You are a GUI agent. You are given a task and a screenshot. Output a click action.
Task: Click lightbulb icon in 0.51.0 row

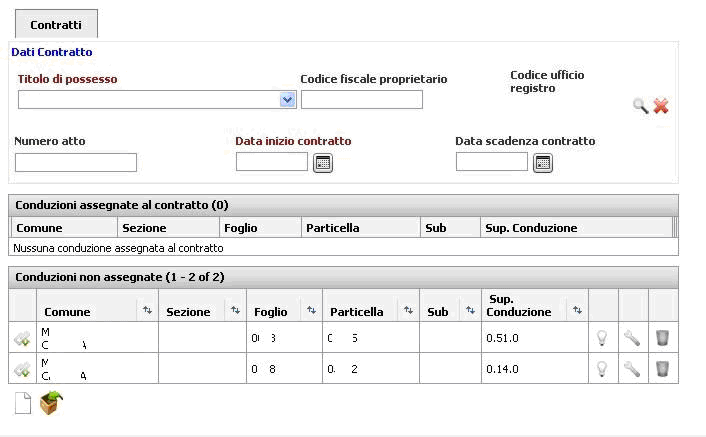coord(602,338)
